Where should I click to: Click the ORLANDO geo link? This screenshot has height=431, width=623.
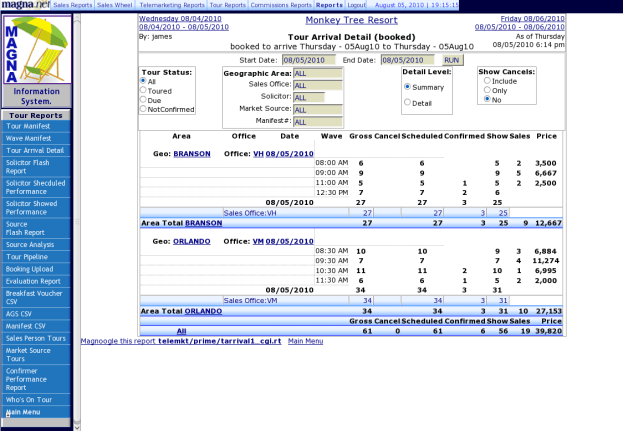click(192, 242)
